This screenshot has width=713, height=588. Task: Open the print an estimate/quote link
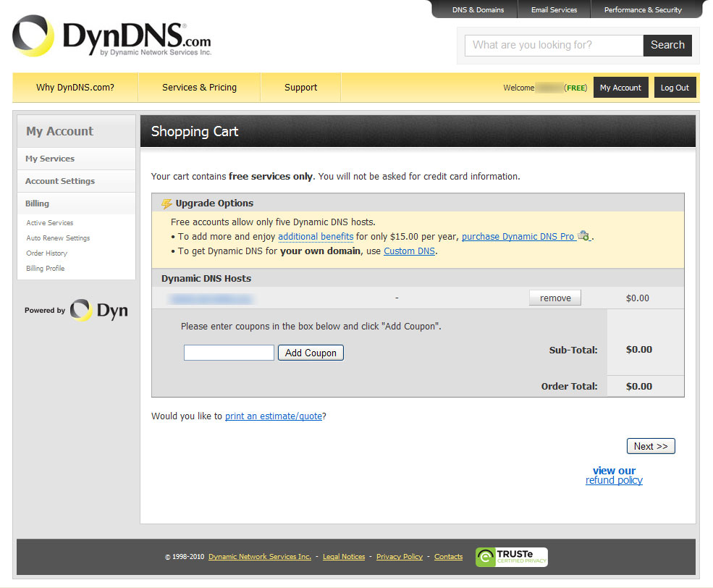[274, 416]
